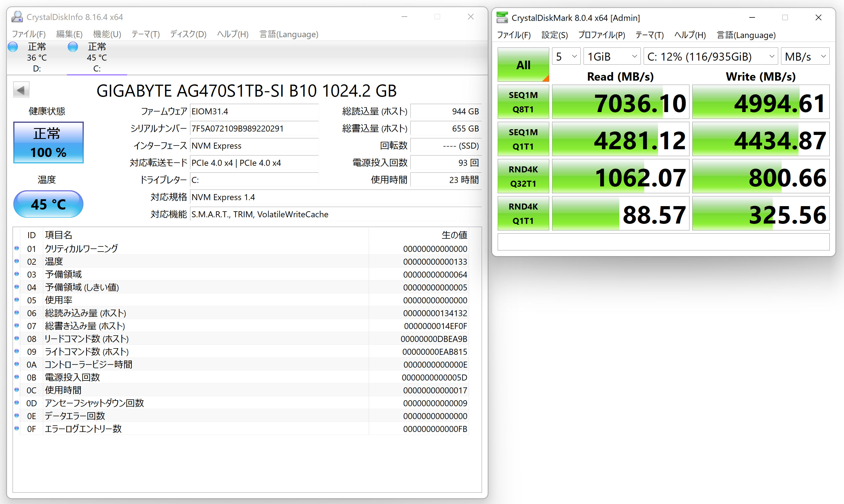Click the previous disk arrow icon
This screenshot has width=844, height=504.
(21, 90)
